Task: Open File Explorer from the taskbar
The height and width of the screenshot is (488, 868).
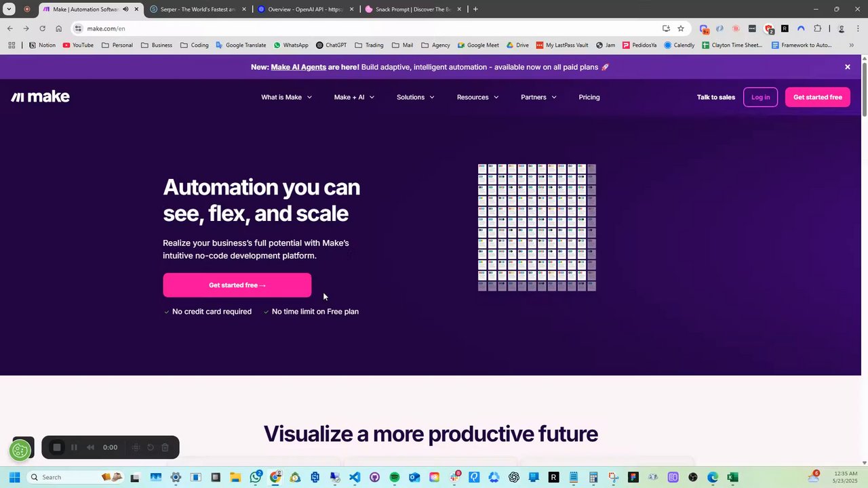Action: [x=235, y=478]
